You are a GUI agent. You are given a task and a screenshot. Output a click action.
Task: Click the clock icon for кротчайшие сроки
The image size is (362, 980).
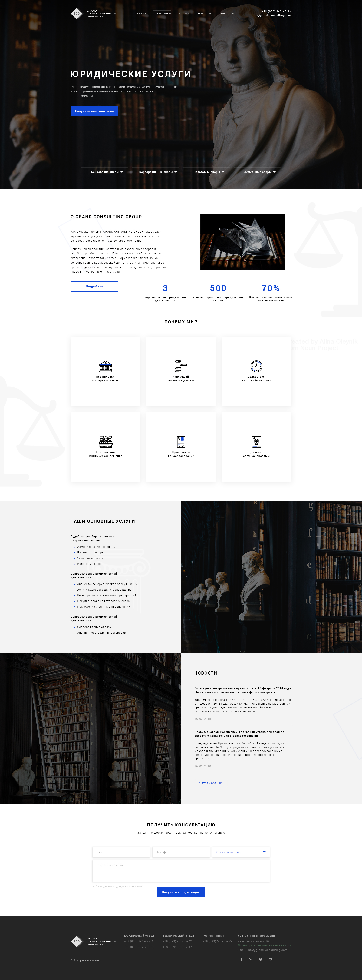(x=256, y=366)
